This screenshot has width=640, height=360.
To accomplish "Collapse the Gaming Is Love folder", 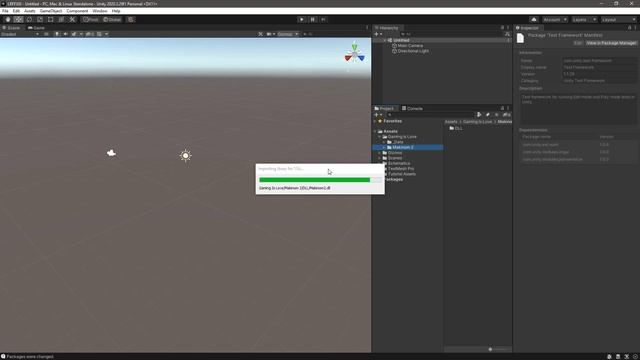I will 380,137.
